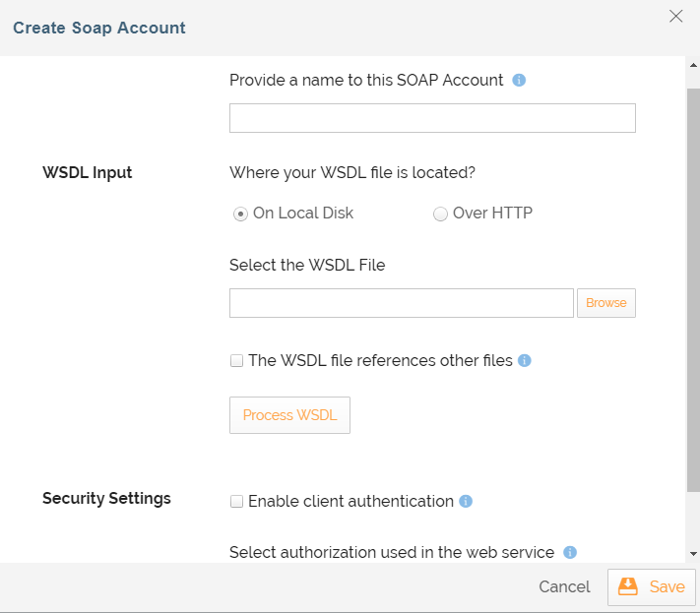Focus the SOAP Account name text field
700x613 pixels.
click(x=432, y=118)
